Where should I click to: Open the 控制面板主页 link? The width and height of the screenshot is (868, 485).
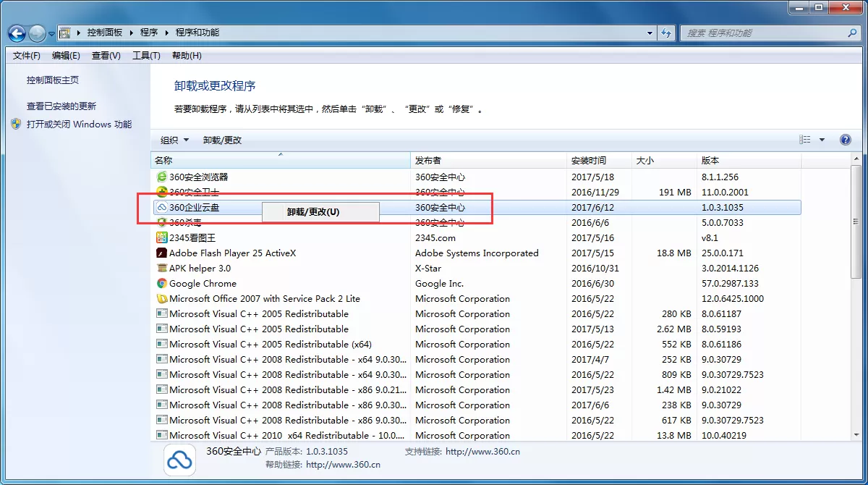pos(53,80)
